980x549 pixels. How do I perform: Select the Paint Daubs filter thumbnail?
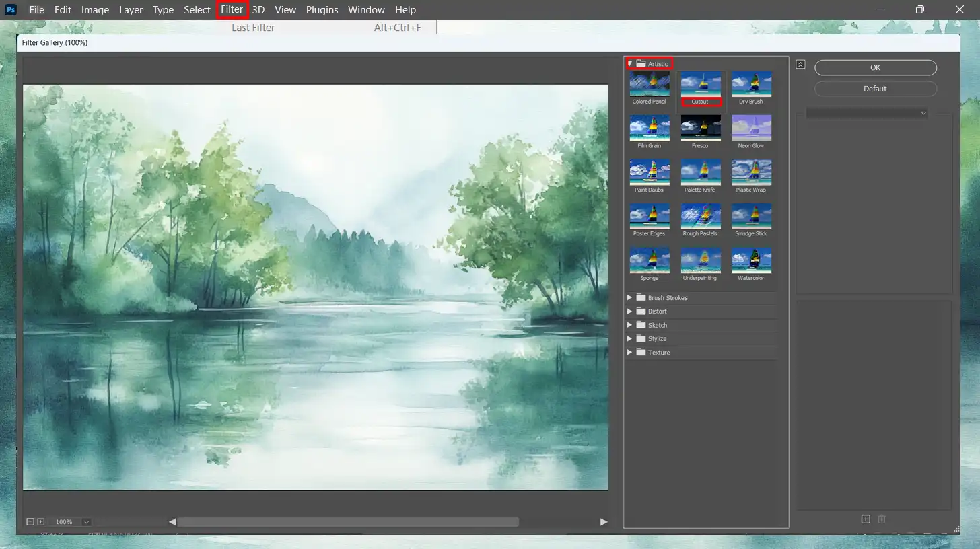point(650,172)
